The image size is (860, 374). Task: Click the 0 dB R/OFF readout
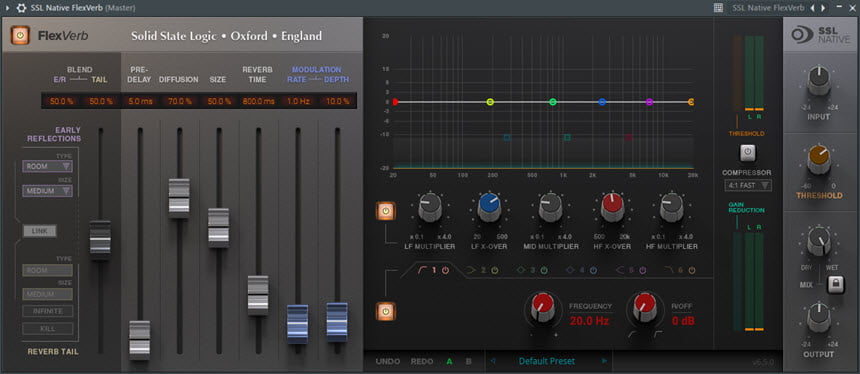[x=683, y=321]
